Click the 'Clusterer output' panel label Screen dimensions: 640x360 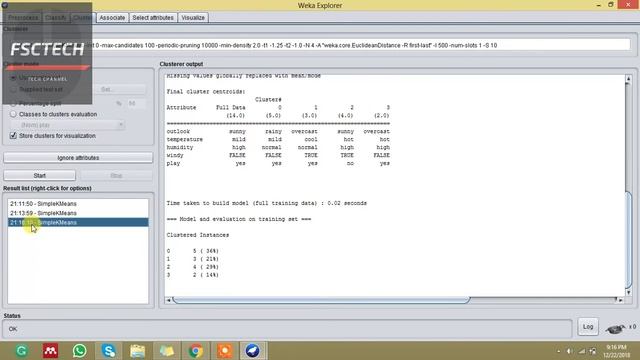[181, 64]
